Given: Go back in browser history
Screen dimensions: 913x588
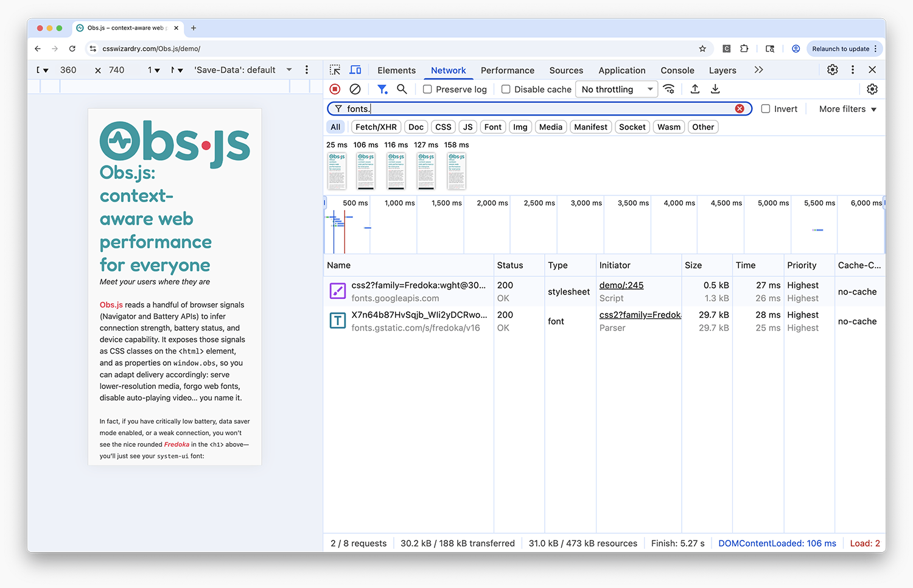Looking at the screenshot, I should tap(38, 49).
